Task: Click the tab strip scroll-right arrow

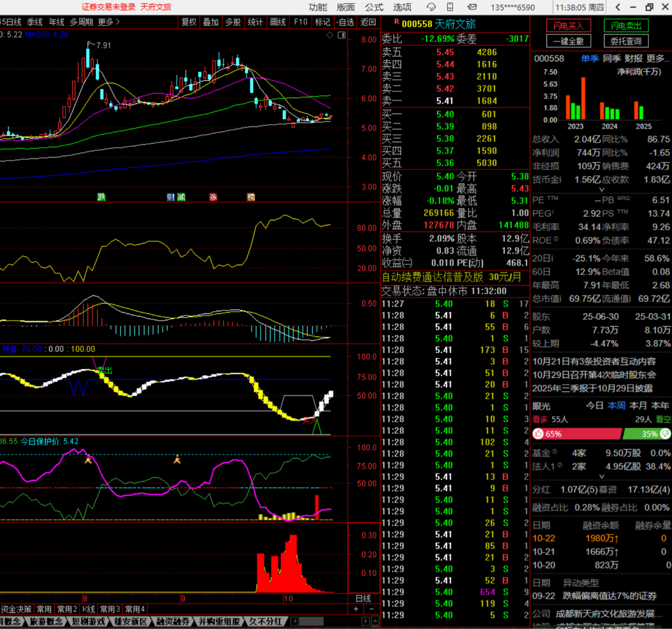Action: 365,621
